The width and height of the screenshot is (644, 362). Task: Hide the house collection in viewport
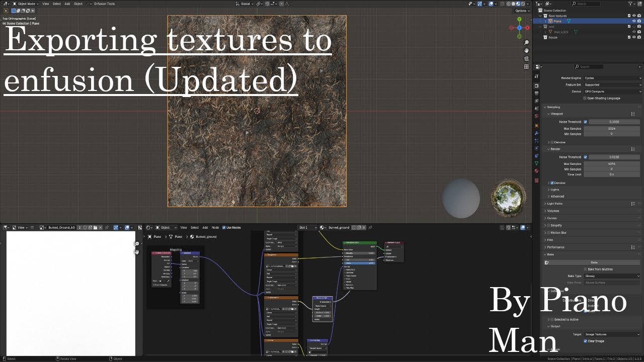pos(634,37)
